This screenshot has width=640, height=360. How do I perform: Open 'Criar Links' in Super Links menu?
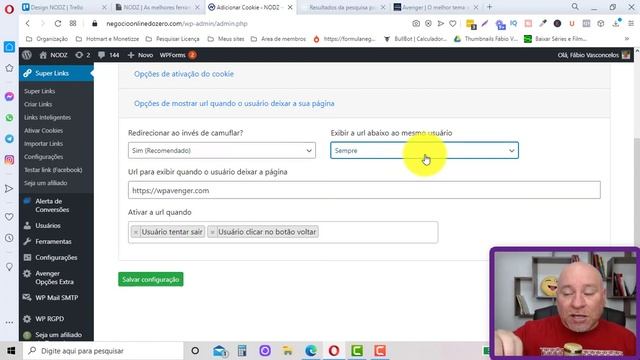coord(38,104)
